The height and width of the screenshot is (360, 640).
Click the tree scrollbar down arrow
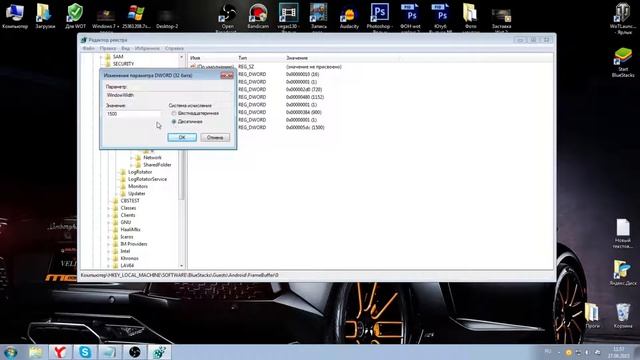(182, 266)
